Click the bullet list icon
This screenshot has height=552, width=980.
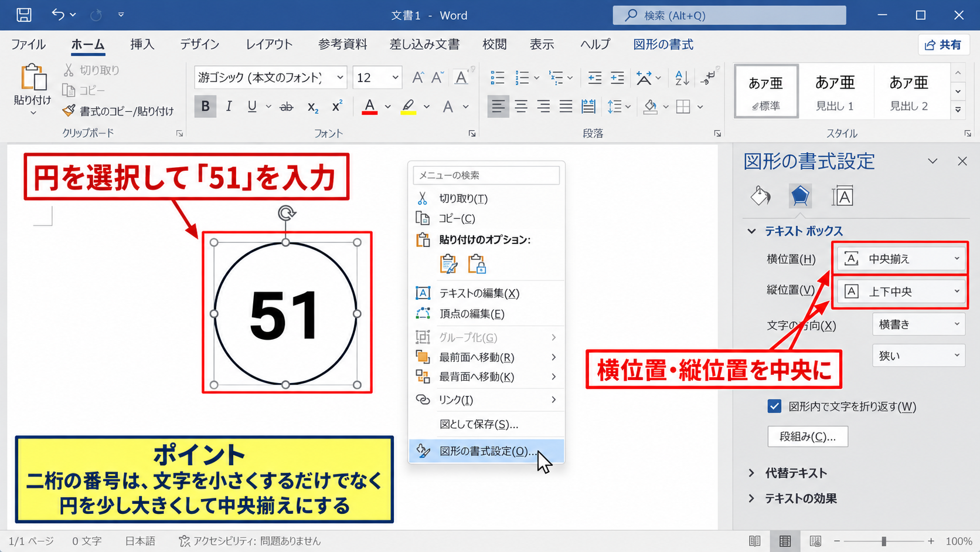pyautogui.click(x=498, y=77)
